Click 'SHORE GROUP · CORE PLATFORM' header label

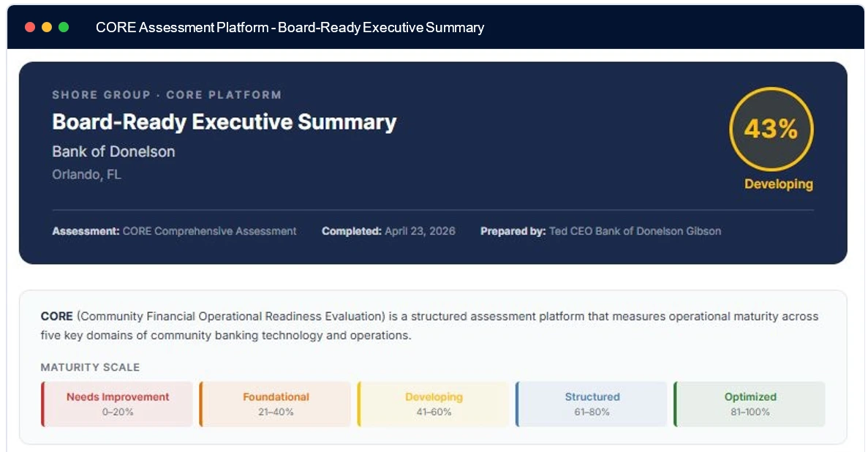click(x=167, y=95)
